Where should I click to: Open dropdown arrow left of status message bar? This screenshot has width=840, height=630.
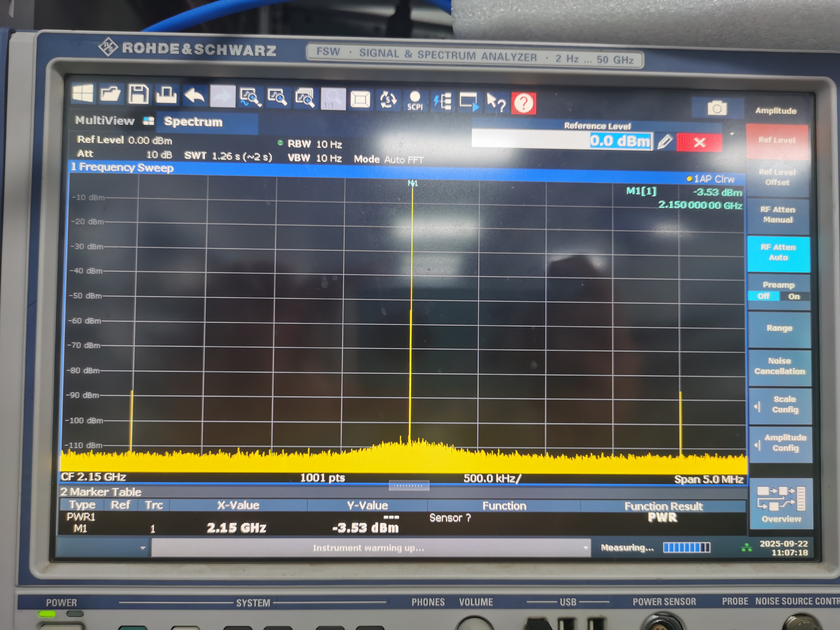[143, 548]
